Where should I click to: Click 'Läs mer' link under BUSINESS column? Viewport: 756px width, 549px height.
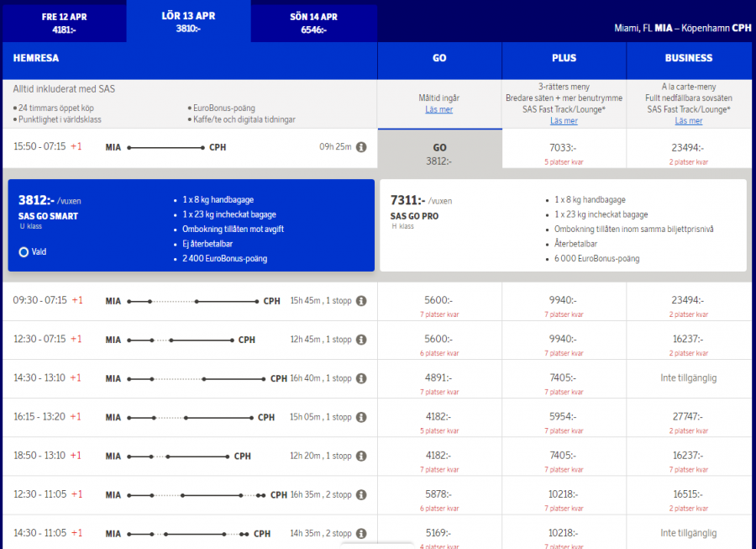click(x=688, y=121)
